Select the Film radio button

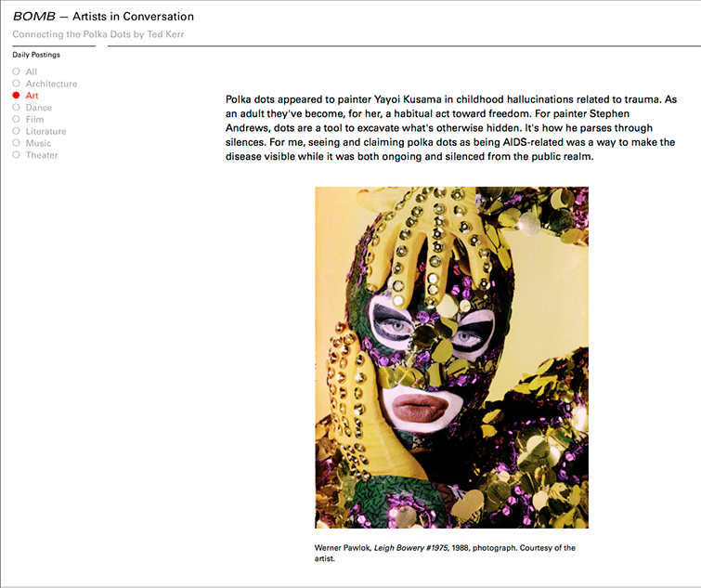(16, 120)
